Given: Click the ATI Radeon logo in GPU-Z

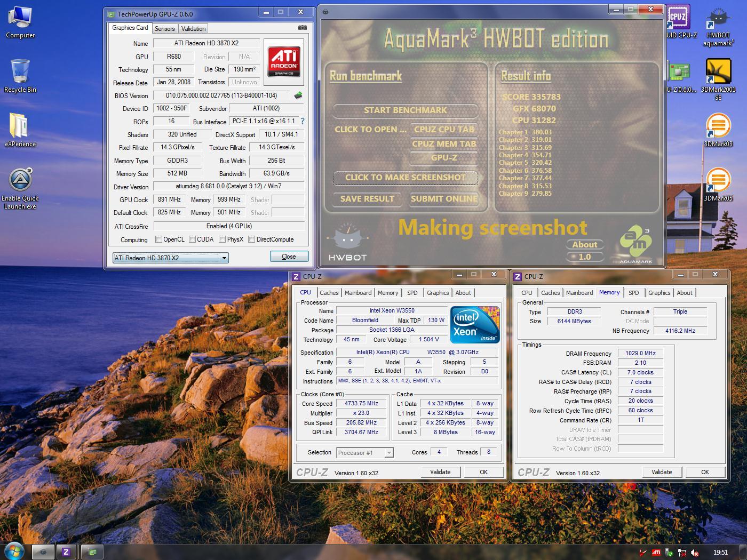Looking at the screenshot, I should click(284, 61).
